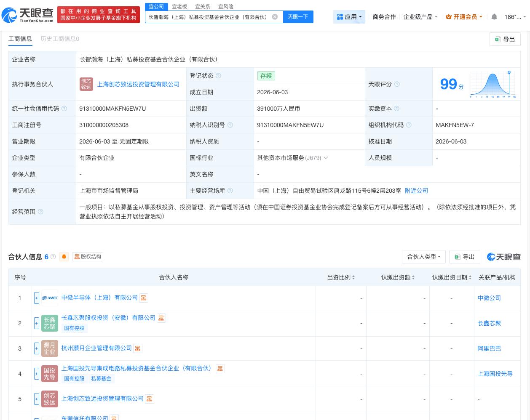The image size is (530, 420).
Task: Switch to 查关系 search tab
Action: [x=203, y=7]
